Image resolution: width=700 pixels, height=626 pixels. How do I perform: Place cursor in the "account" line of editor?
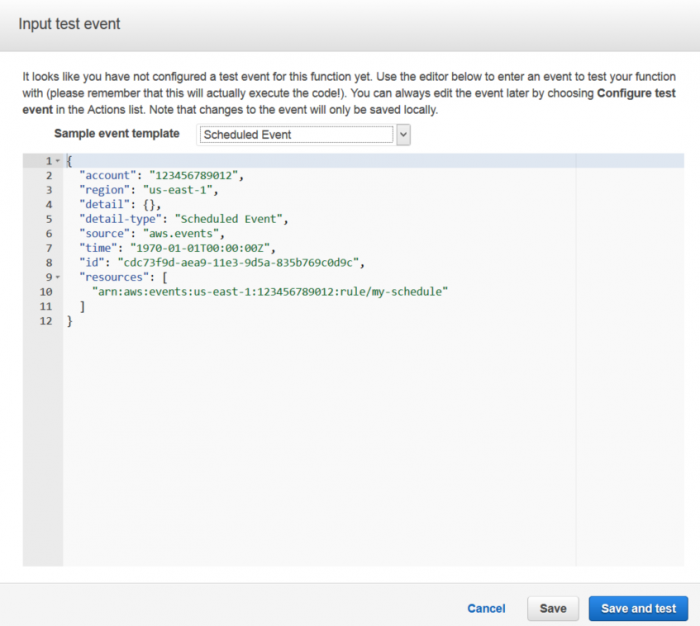point(373,175)
